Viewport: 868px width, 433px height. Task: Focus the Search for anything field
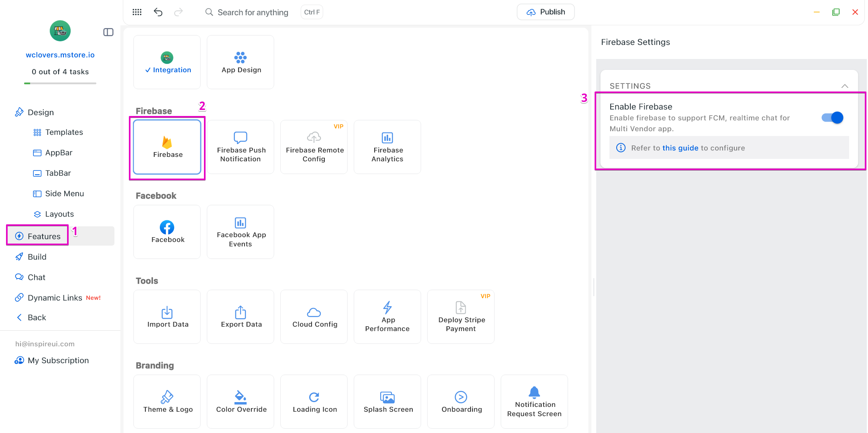[x=253, y=12]
